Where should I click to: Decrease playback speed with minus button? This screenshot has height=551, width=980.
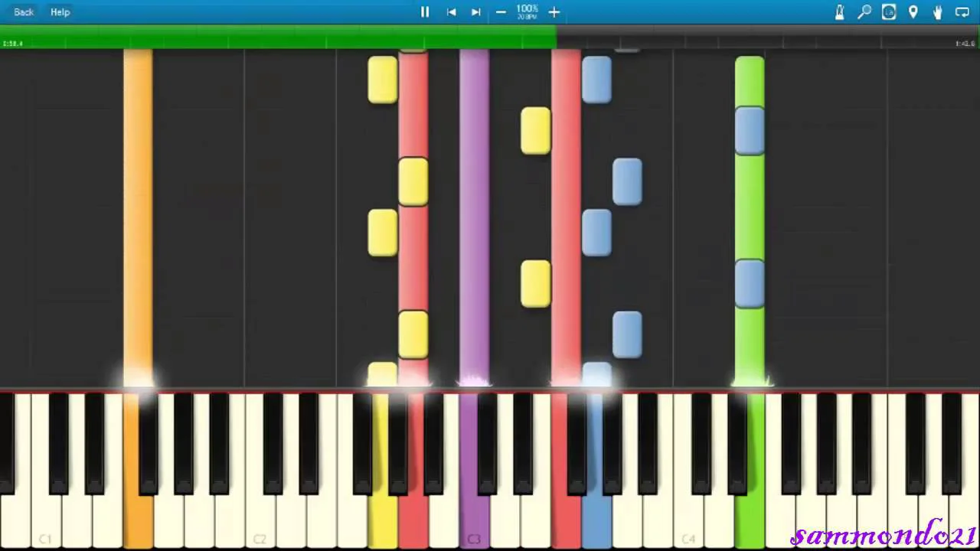(x=501, y=12)
